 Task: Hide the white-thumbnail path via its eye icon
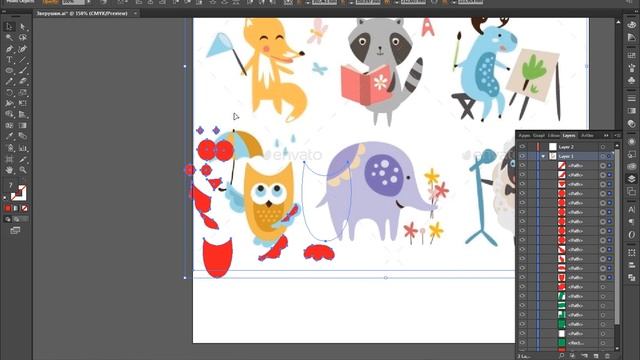click(522, 333)
